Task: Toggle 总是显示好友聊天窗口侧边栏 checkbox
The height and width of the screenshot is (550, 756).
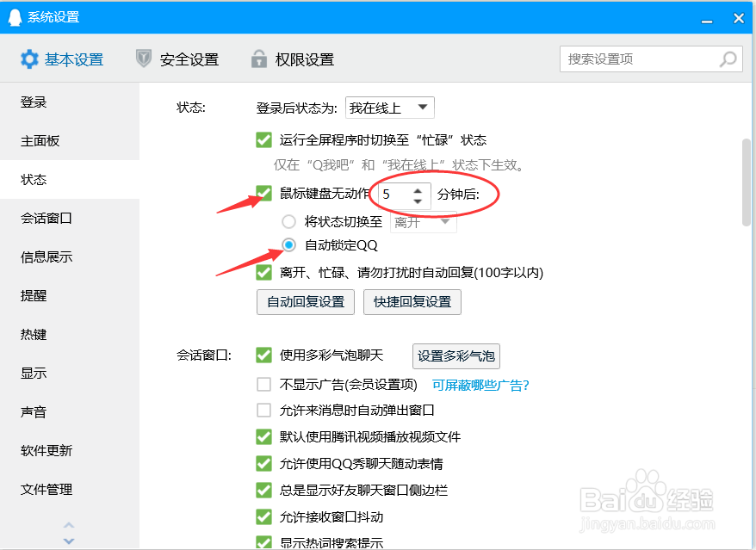Action: pyautogui.click(x=263, y=491)
